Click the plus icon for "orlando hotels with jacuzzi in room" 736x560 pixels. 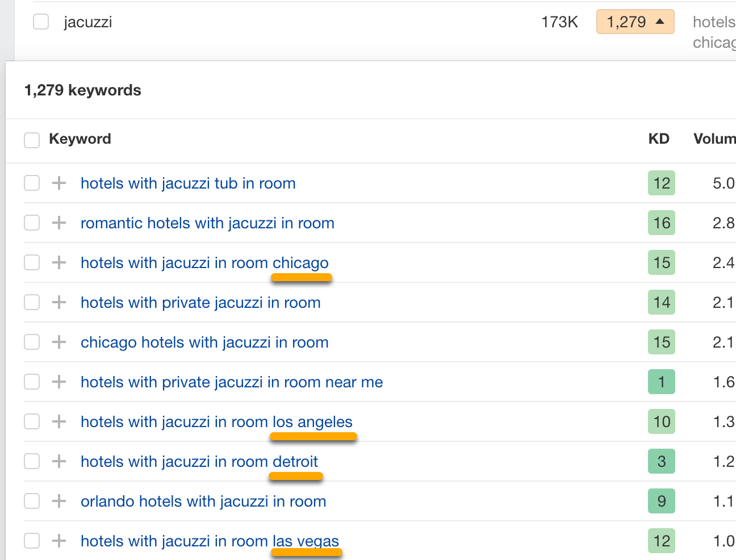(58, 501)
